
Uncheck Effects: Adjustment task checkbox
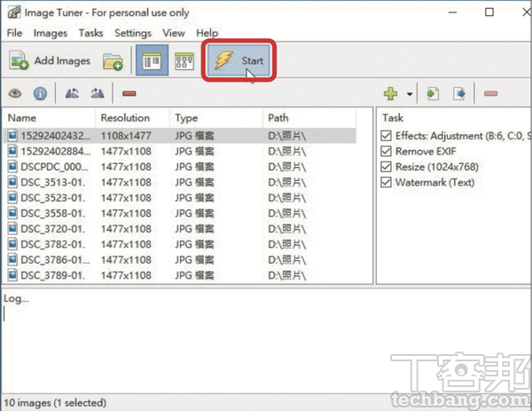coord(386,136)
